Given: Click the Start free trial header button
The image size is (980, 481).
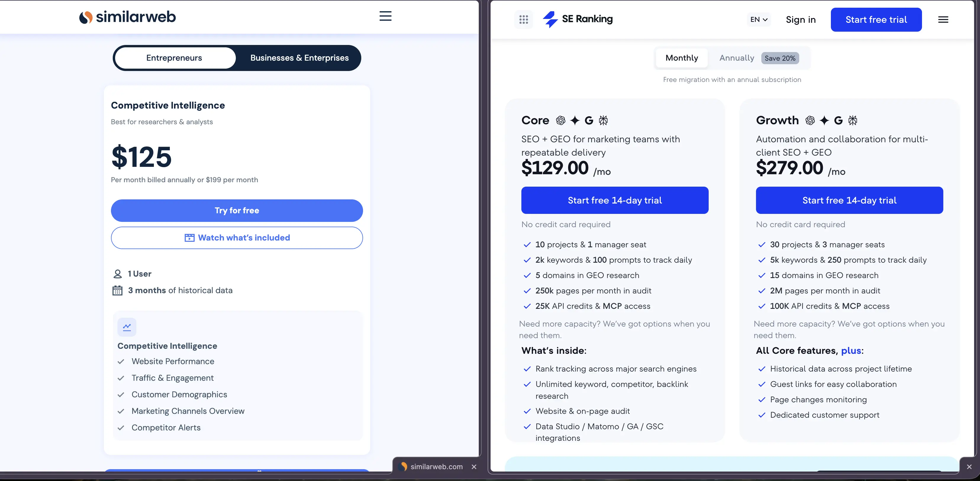Looking at the screenshot, I should coord(876,20).
